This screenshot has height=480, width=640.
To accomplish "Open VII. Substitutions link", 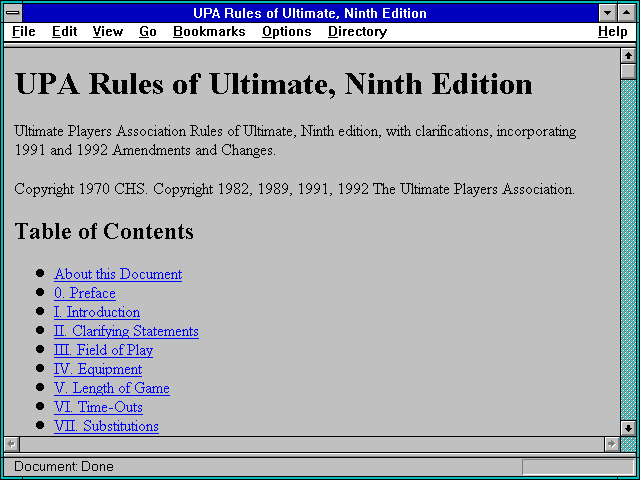I will coord(106,426).
